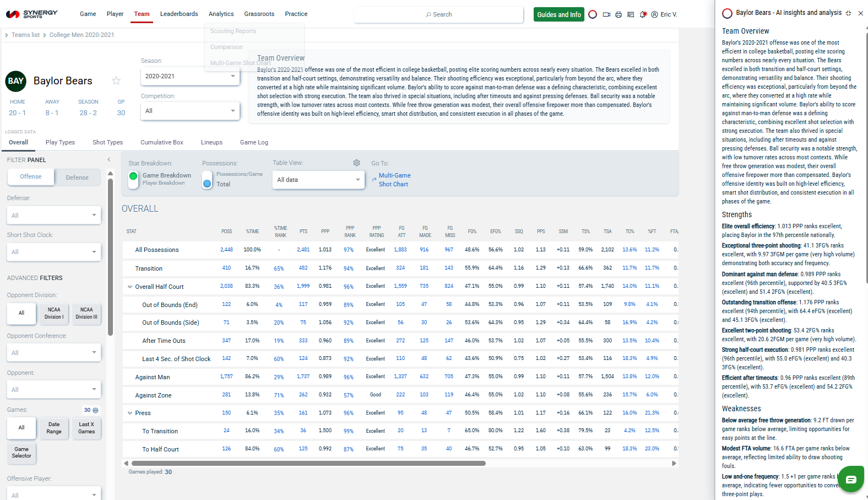868x500 pixels.
Task: Open the Game menu
Action: point(88,14)
